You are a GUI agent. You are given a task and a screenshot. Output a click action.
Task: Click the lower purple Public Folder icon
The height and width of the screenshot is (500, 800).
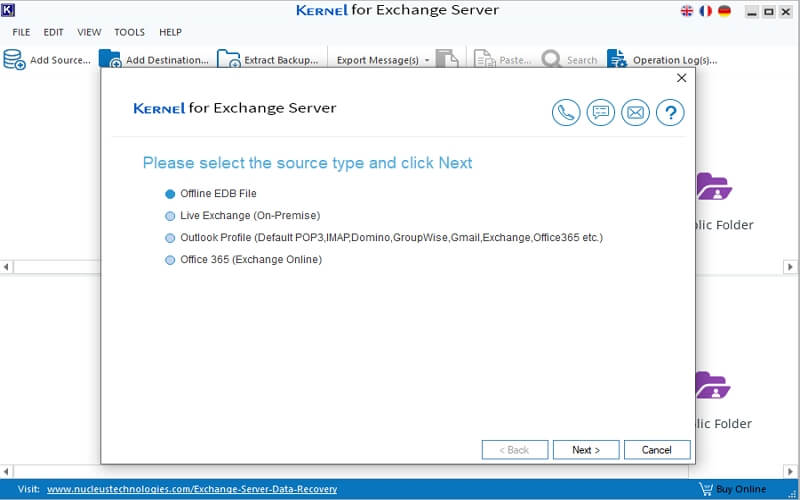tap(713, 385)
